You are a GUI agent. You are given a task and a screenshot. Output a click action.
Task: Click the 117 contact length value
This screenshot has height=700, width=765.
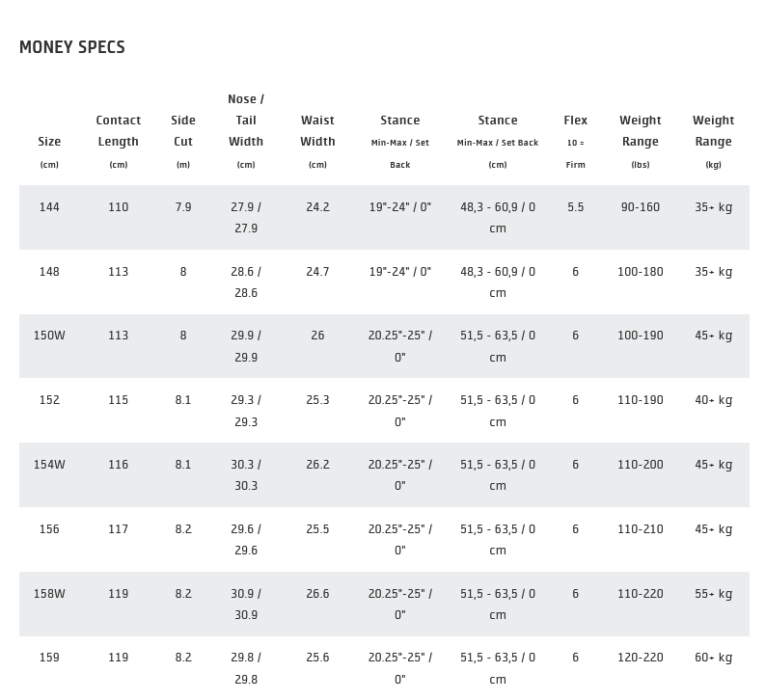click(x=119, y=529)
